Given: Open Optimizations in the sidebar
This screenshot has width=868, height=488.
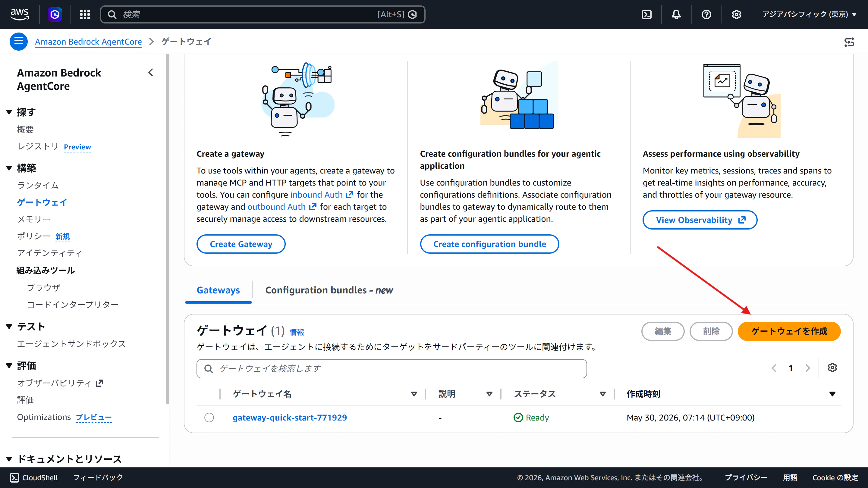Looking at the screenshot, I should coord(44,417).
